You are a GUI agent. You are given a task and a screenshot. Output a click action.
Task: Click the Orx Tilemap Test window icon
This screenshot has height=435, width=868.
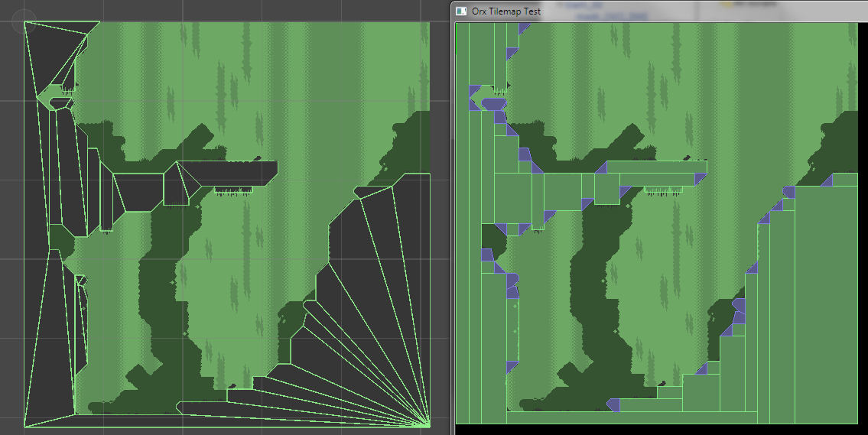click(461, 11)
